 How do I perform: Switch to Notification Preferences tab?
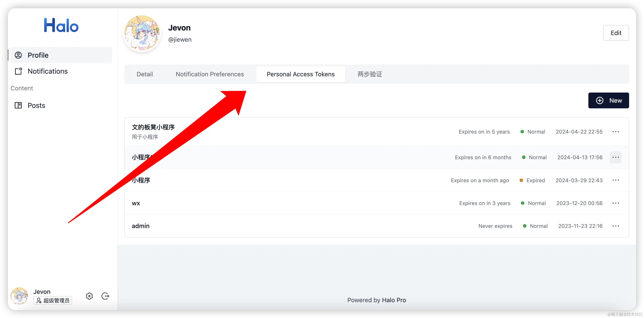(x=209, y=74)
